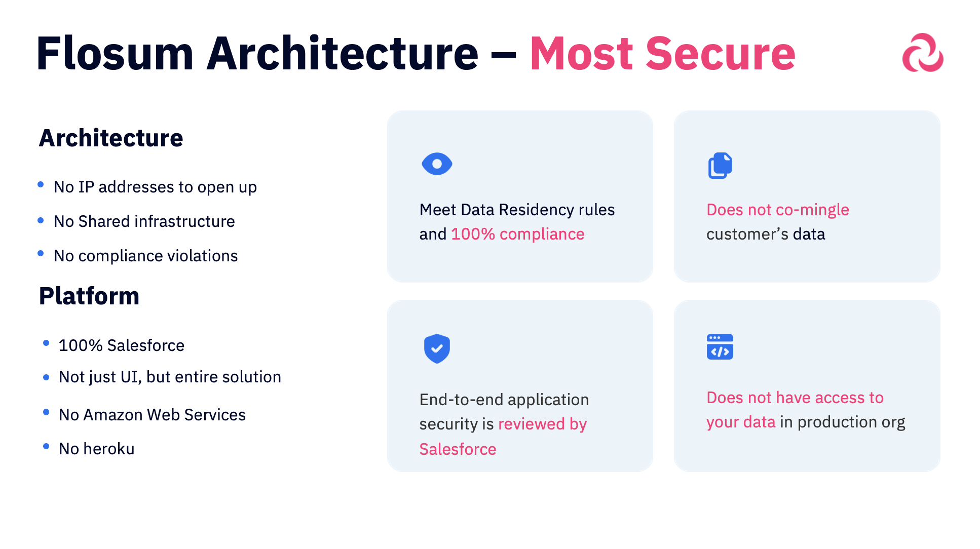Viewport: 980px width, 549px height.
Task: Select 'No compliance violations' bullet
Action: point(146,256)
